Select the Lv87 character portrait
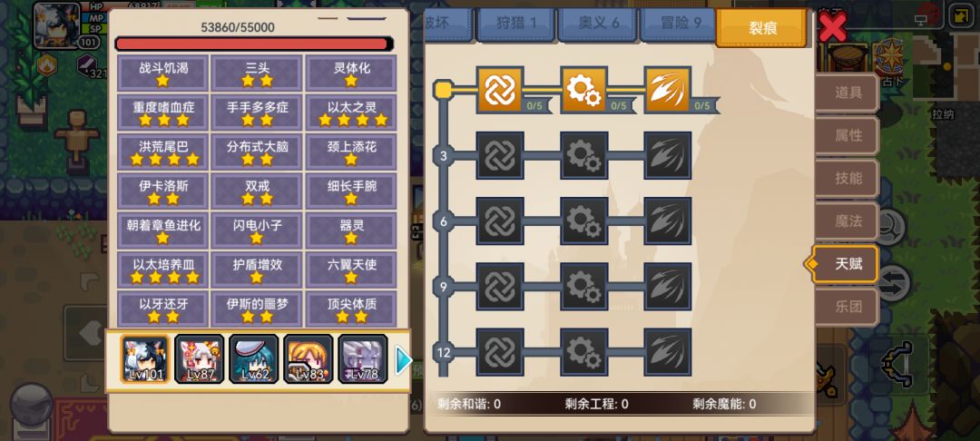The width and height of the screenshot is (980, 441). [x=199, y=359]
